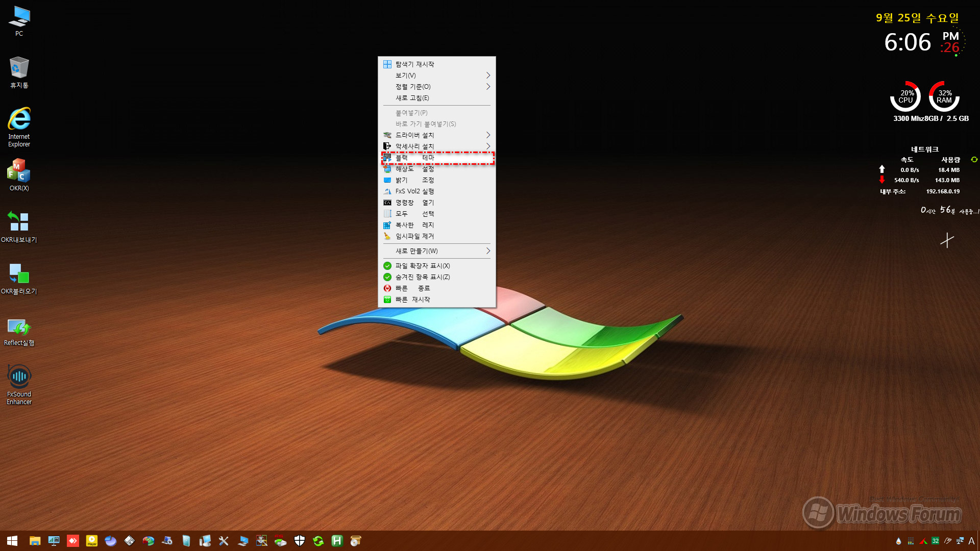This screenshot has height=551, width=980.
Task: Launch FxSound Enhancer from the desktop
Action: coord(19,385)
